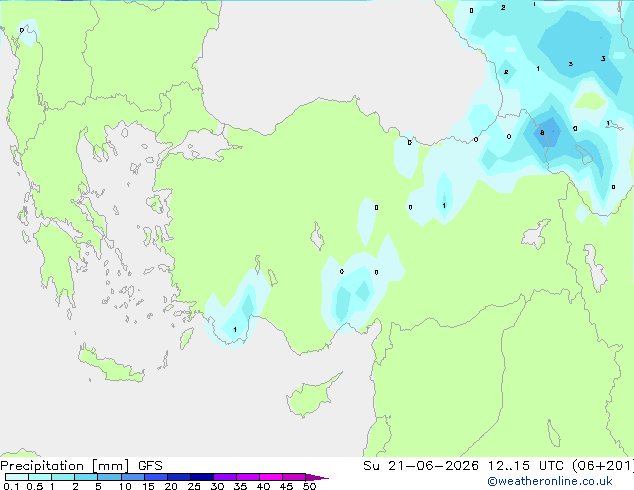
Task: Click the 'Precipitation [mm]' legend title
Action: pos(65,466)
